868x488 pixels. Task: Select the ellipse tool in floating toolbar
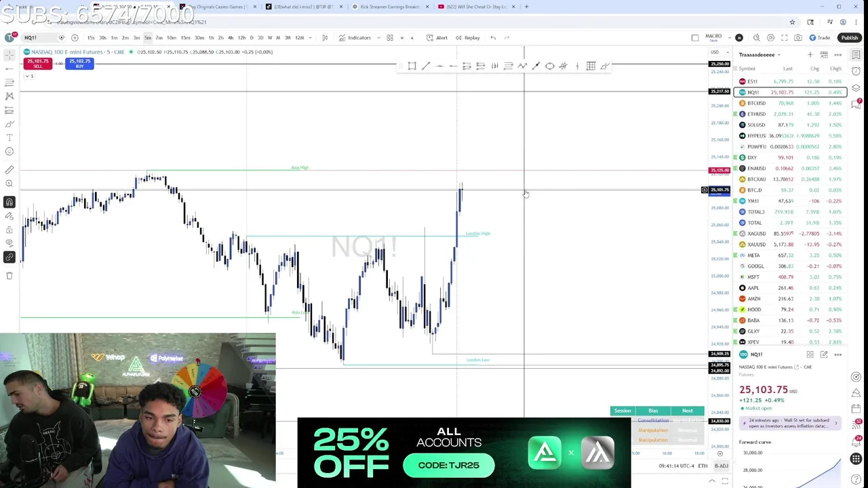pyautogui.click(x=550, y=66)
